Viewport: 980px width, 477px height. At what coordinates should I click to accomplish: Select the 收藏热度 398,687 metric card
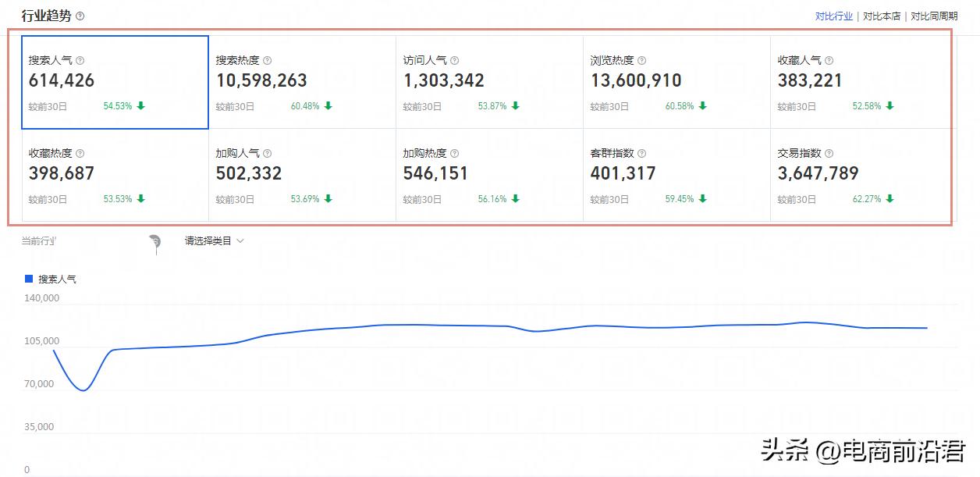[x=115, y=175]
